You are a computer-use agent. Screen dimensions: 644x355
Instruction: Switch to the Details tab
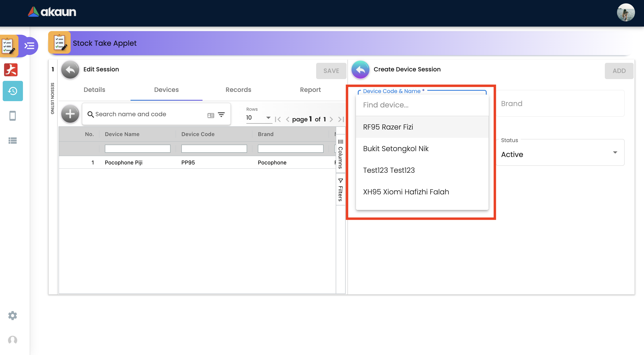(x=94, y=90)
